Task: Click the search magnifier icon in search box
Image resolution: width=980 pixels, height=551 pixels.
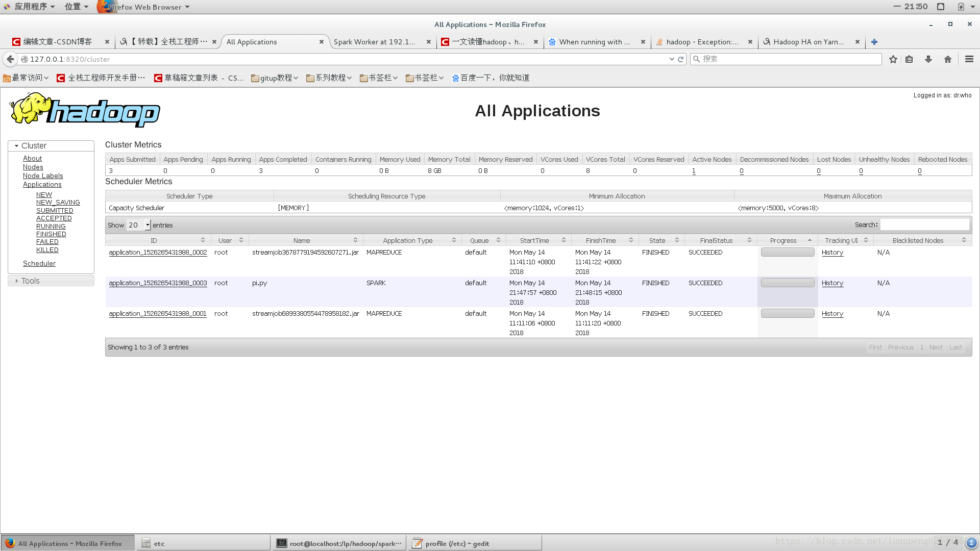Action: pyautogui.click(x=697, y=59)
